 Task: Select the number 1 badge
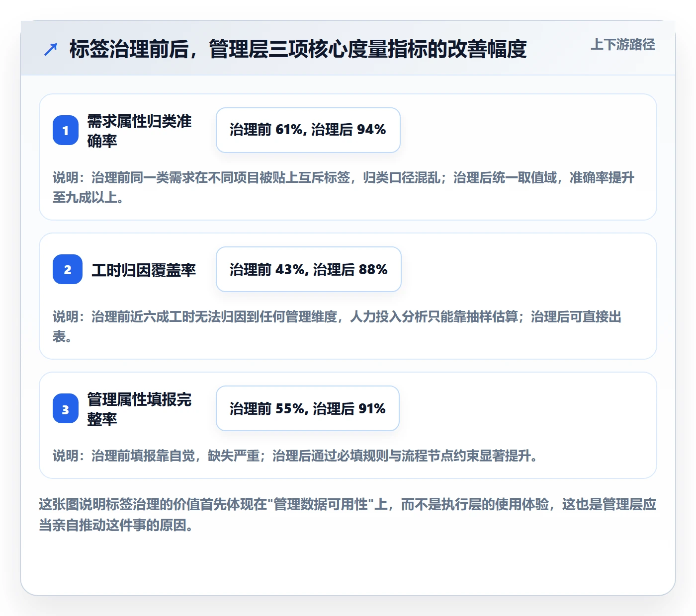(66, 130)
